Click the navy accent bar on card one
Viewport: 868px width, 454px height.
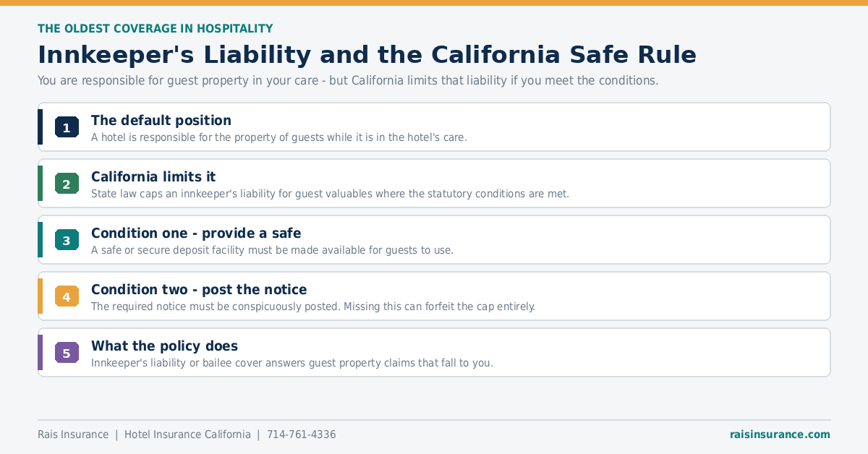point(41,127)
